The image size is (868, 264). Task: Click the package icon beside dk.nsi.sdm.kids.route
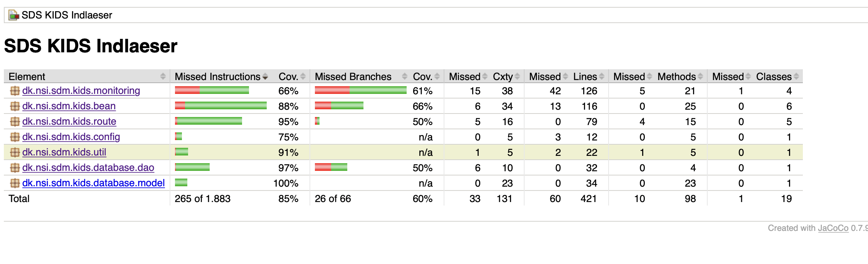[x=15, y=122]
